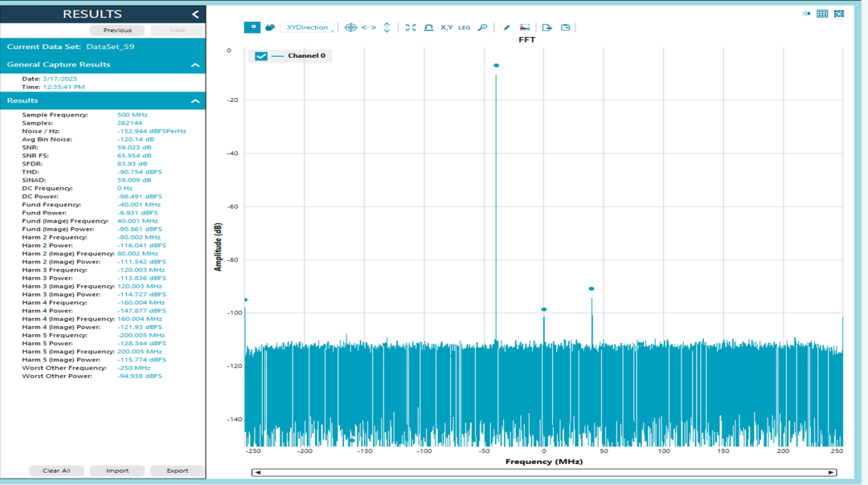Click the Worst Other Power value -94.938 dBFS
Image resolution: width=868 pixels, height=485 pixels.
click(140, 376)
